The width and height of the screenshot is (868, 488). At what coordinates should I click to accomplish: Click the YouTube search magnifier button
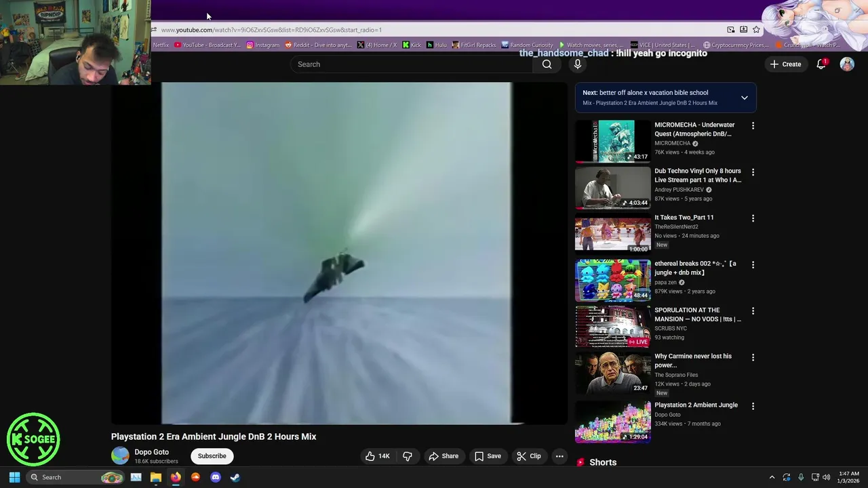point(547,64)
